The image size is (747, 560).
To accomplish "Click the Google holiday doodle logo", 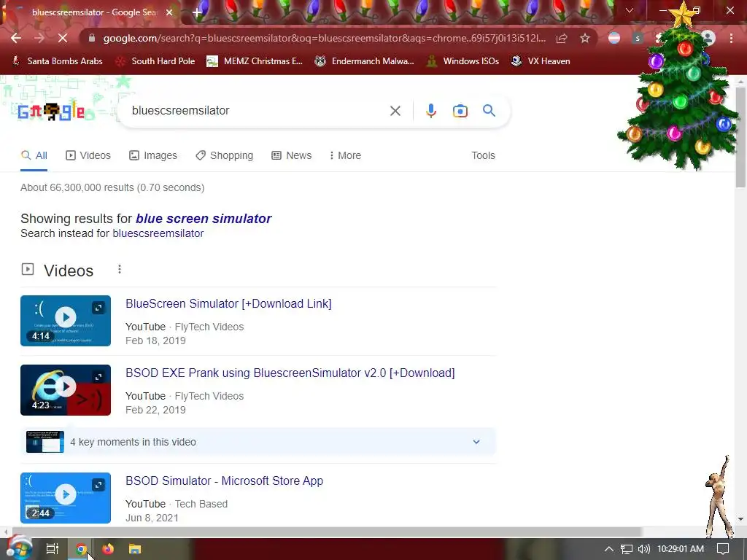I will [51, 112].
